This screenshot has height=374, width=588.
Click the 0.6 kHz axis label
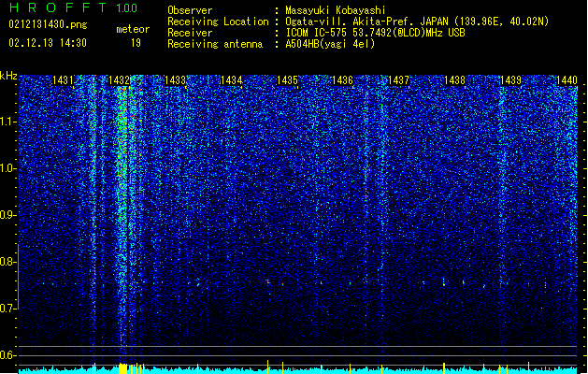click(x=7, y=355)
